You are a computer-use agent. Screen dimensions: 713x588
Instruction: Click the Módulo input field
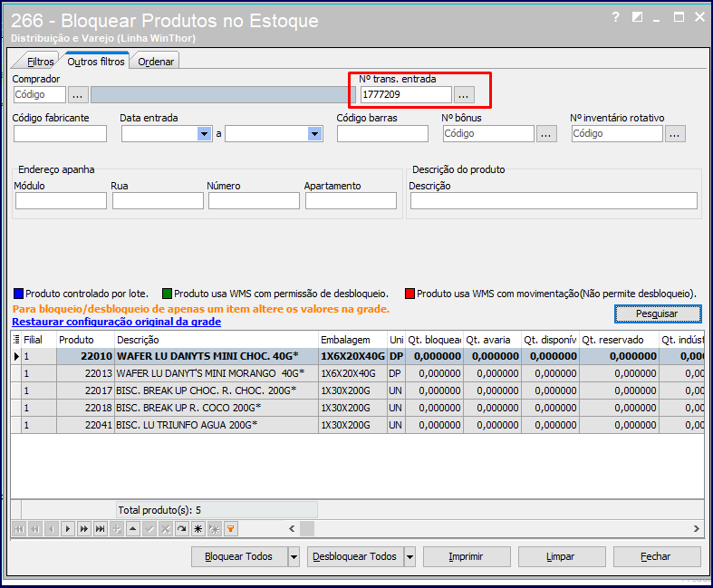pos(61,200)
